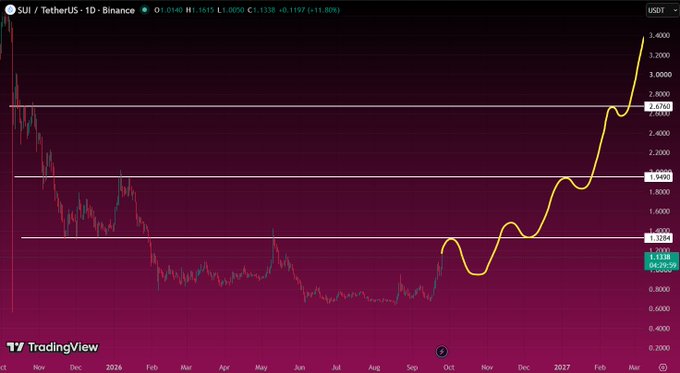Screen dimensions: 680x373
Task: Click the 0.6000 price axis tick
Action: click(659, 309)
